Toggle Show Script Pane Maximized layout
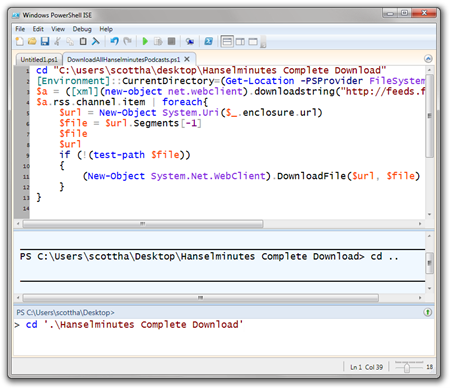Viewport: 450px width, 388px height. point(253,42)
